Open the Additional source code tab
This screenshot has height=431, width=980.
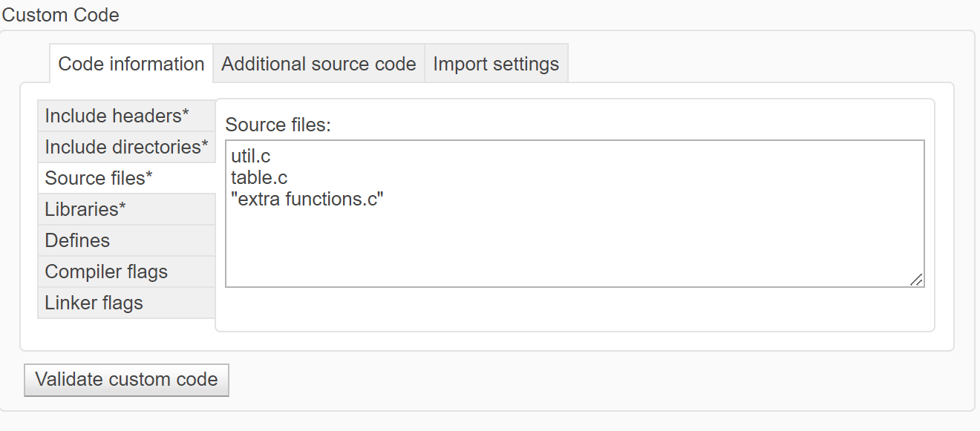318,64
